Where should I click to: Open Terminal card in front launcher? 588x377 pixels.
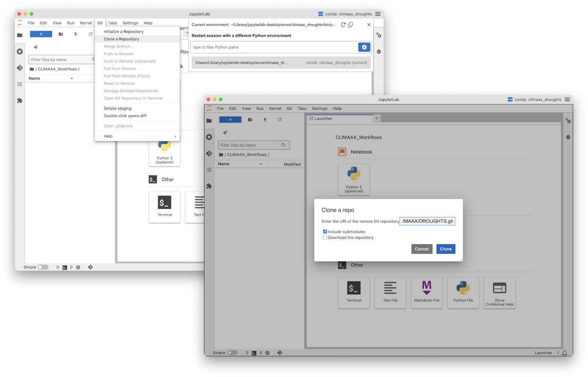354,293
